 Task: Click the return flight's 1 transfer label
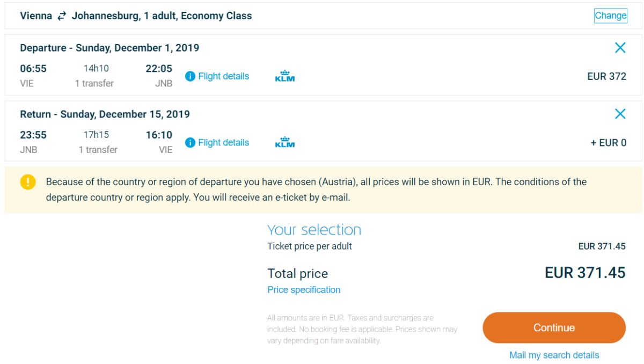pyautogui.click(x=98, y=150)
